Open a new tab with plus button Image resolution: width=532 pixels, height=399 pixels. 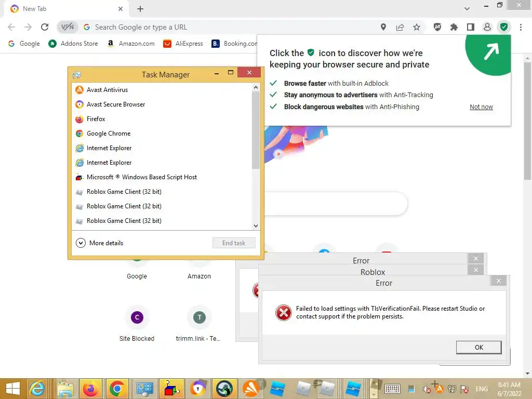(x=140, y=9)
